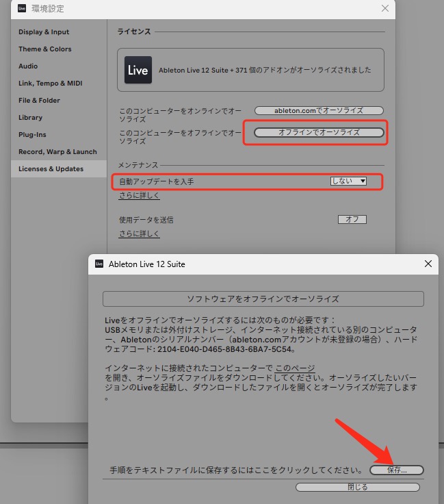Open the Plug-Ins tab
The image size is (444, 504).
[x=32, y=134]
